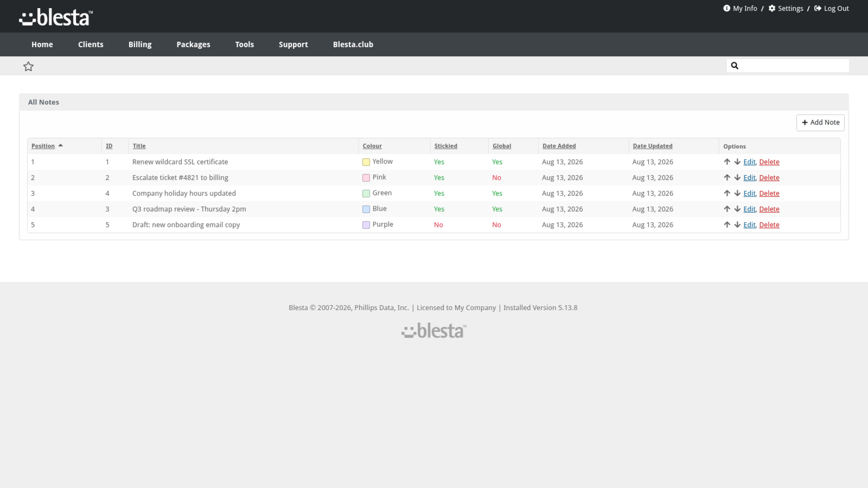Click the search magnifier icon
Viewport: 868px width, 488px height.
tap(735, 66)
